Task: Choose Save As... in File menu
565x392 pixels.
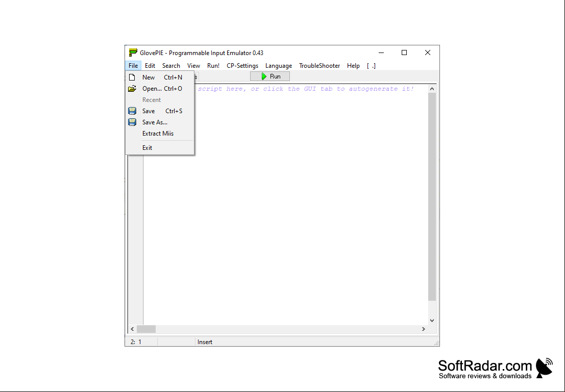Action: pos(160,122)
